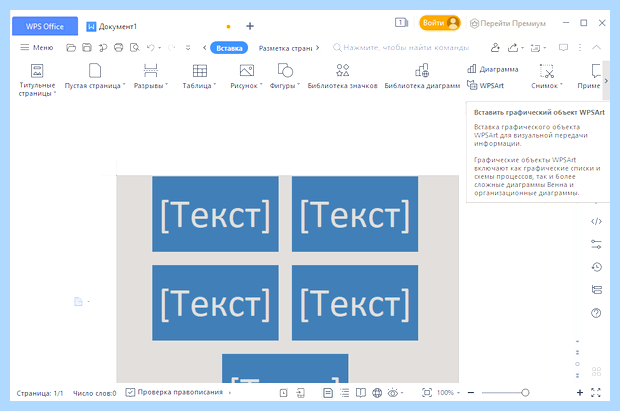Image resolution: width=620 pixels, height=411 pixels.
Task: Click the Open file folder icon
Action: (x=71, y=48)
